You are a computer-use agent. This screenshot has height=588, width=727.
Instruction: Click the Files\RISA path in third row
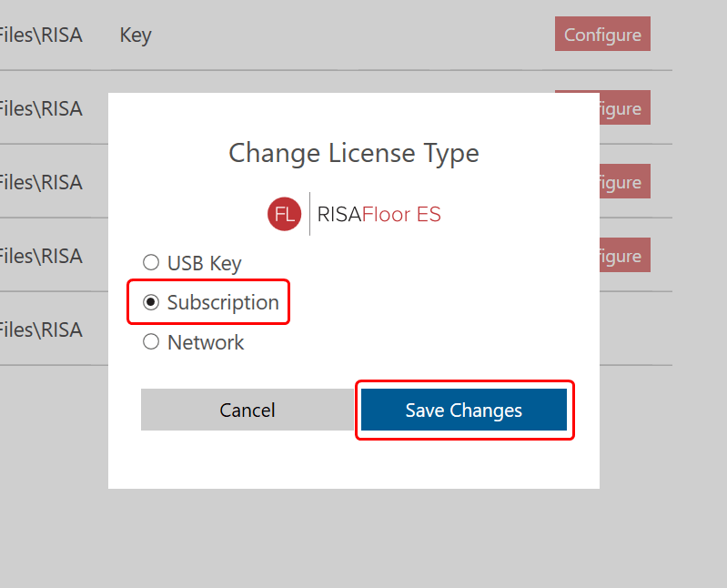[41, 182]
